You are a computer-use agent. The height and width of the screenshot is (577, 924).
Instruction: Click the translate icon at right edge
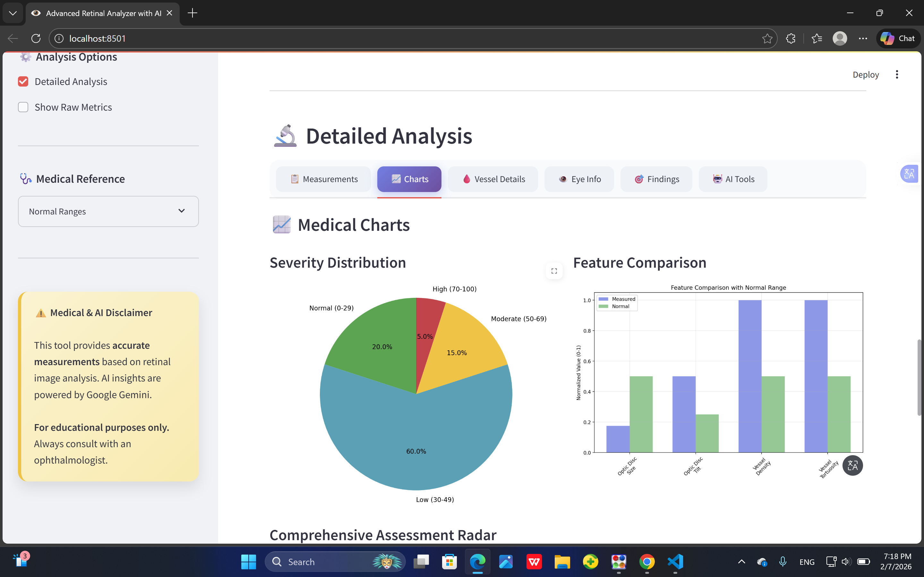coord(909,174)
